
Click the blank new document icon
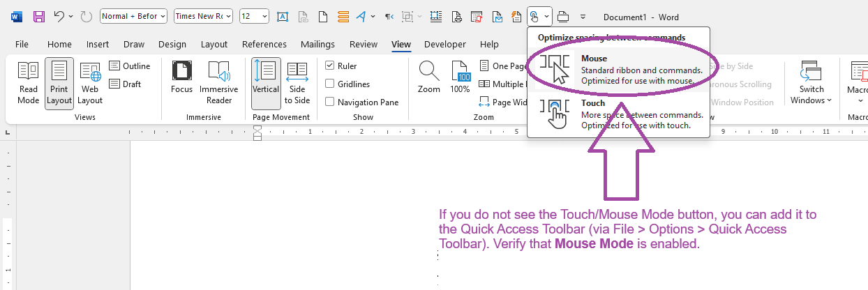pos(324,16)
